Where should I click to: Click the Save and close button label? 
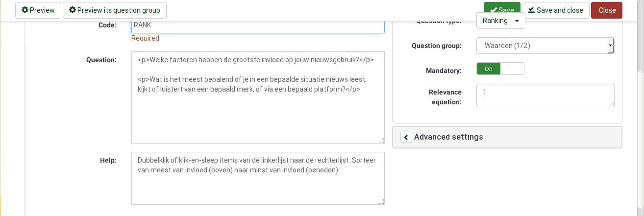[560, 10]
